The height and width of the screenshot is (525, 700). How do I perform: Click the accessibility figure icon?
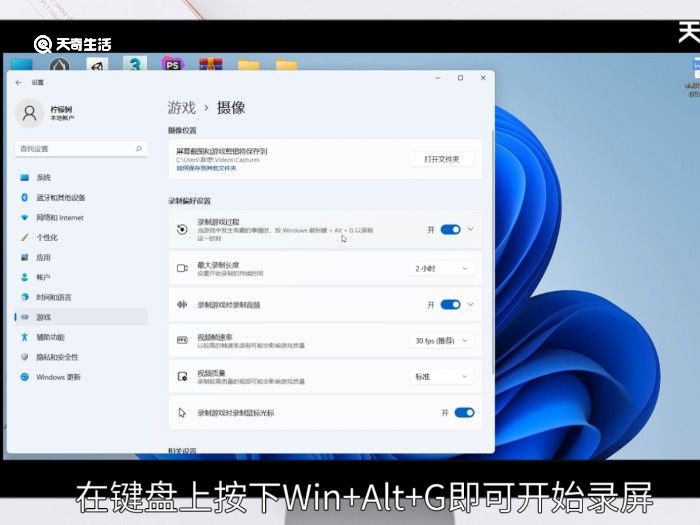pyautogui.click(x=25, y=337)
